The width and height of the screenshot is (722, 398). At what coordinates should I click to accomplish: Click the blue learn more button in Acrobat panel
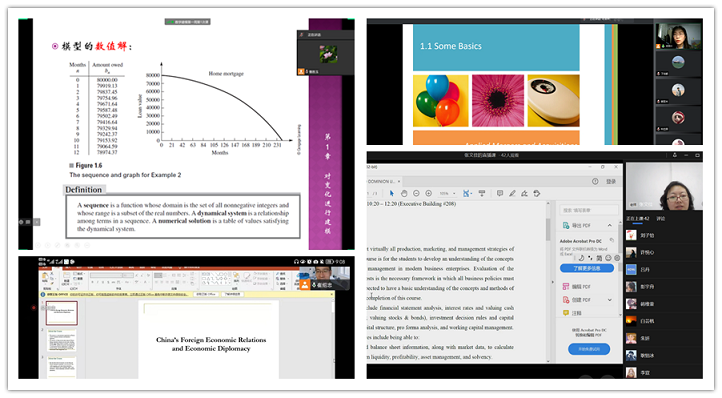pyautogui.click(x=587, y=268)
